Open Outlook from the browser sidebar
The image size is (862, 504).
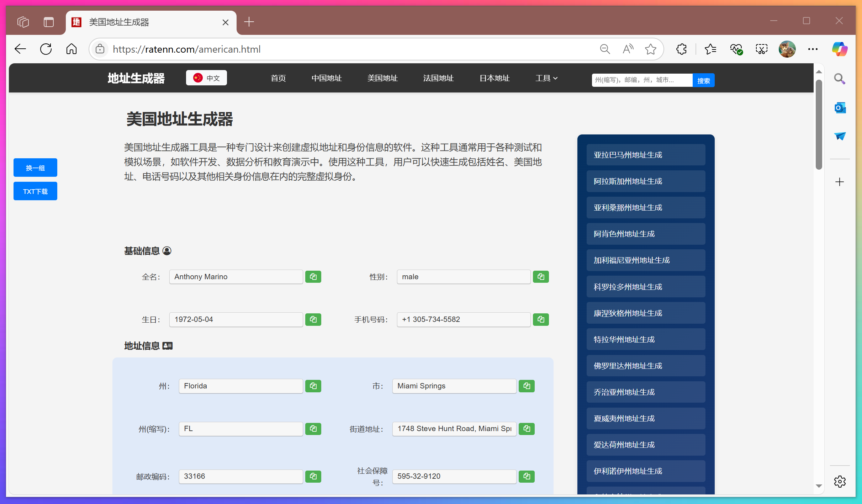(x=840, y=108)
